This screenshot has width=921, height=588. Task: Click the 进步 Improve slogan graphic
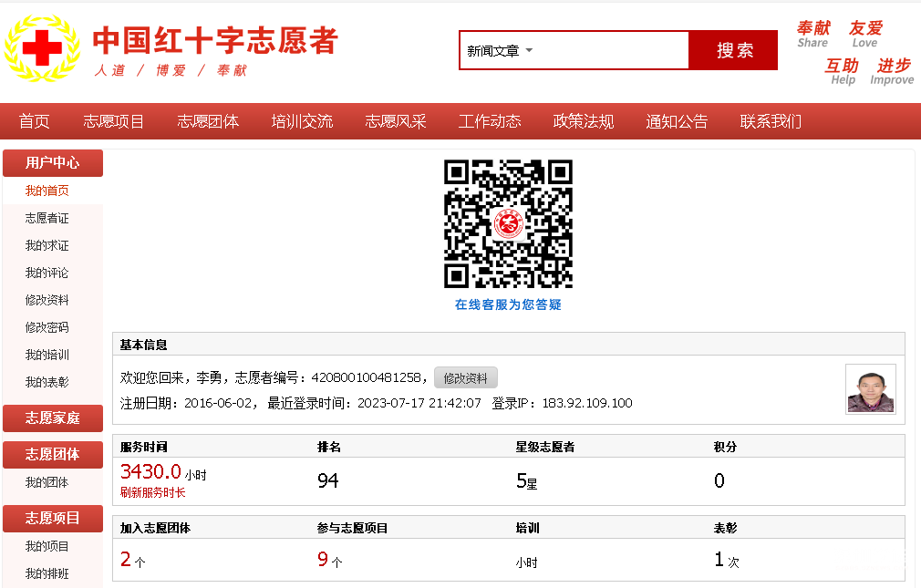(892, 71)
